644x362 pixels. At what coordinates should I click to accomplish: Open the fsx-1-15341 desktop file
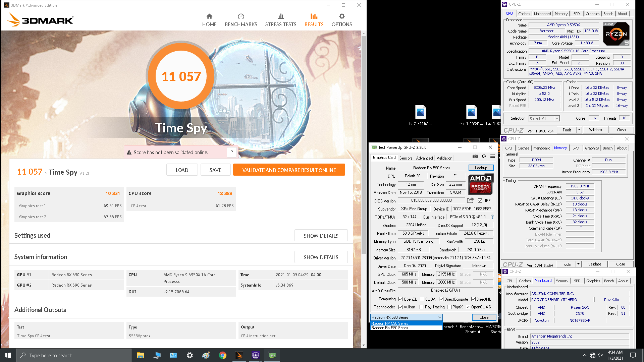click(x=471, y=115)
